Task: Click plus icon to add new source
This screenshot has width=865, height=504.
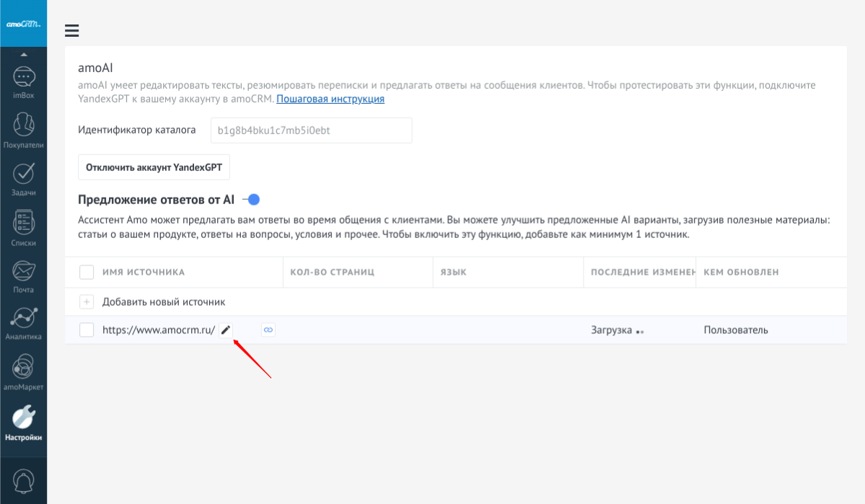Action: click(x=87, y=302)
